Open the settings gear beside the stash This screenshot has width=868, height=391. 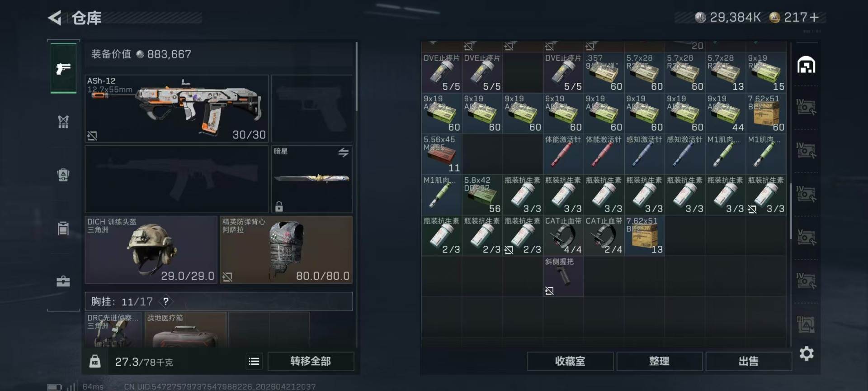(807, 353)
